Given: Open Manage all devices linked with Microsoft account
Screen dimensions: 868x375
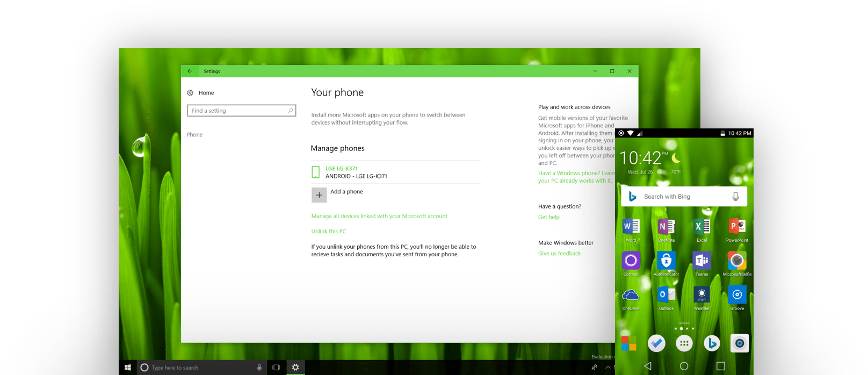Looking at the screenshot, I should coord(379,216).
